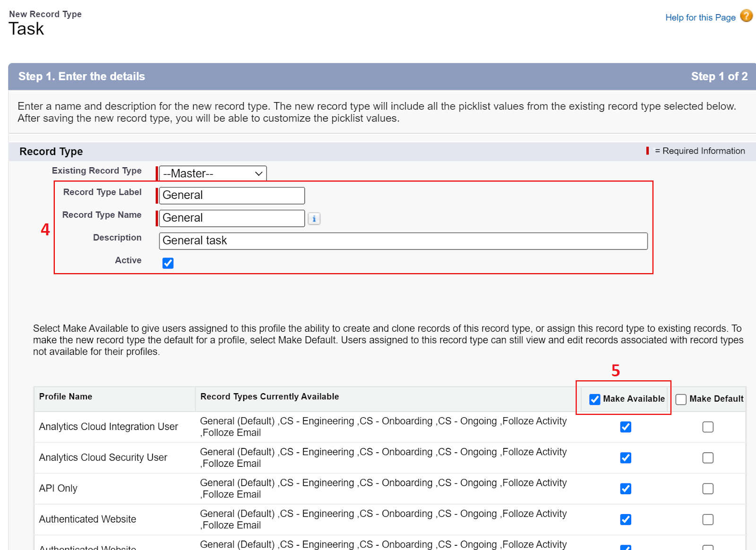The image size is (756, 550).
Task: Toggle the Make Default header checkbox
Action: coord(681,399)
